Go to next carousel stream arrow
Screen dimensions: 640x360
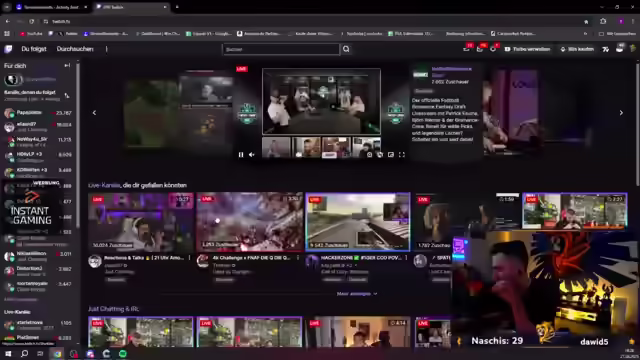pyautogui.click(x=621, y=113)
